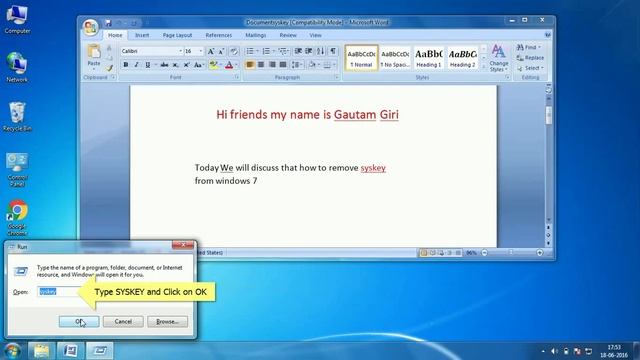Apply the Heading 1 style

pyautogui.click(x=429, y=58)
